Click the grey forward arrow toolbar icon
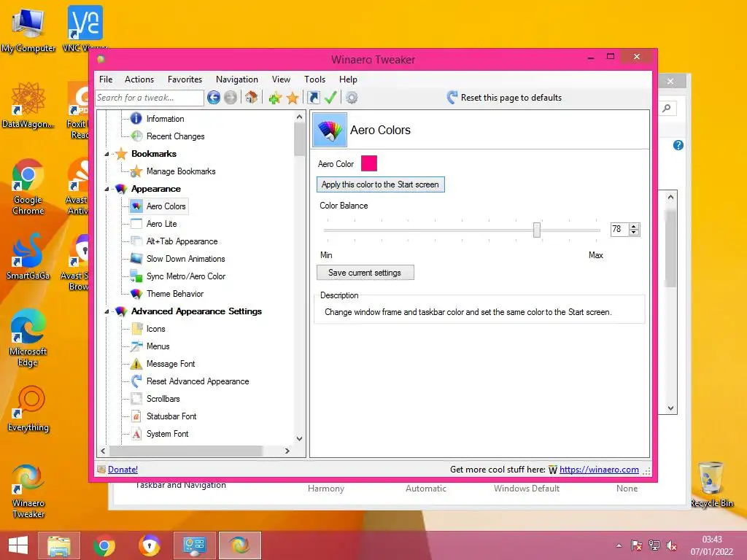Viewport: 747px width, 560px height. click(231, 98)
